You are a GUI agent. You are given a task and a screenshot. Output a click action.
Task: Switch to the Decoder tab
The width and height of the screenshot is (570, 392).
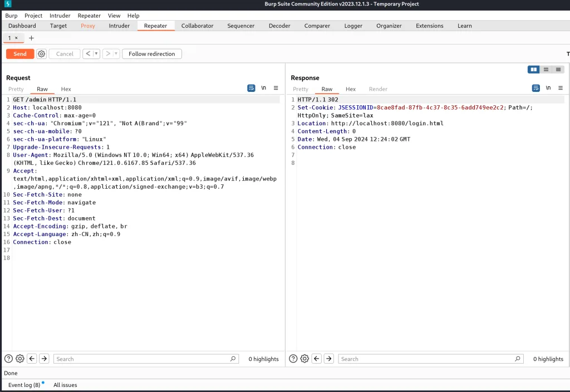[279, 26]
